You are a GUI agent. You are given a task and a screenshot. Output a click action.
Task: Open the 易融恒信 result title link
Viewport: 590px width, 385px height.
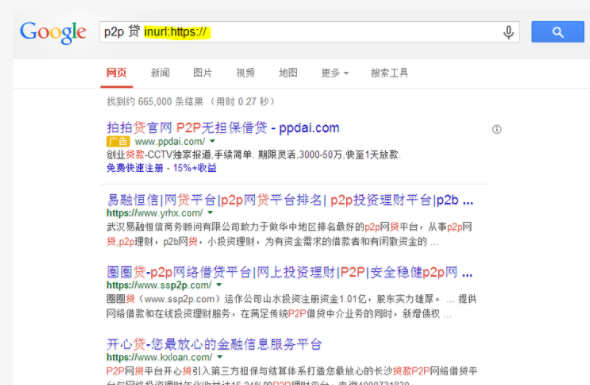pos(290,200)
